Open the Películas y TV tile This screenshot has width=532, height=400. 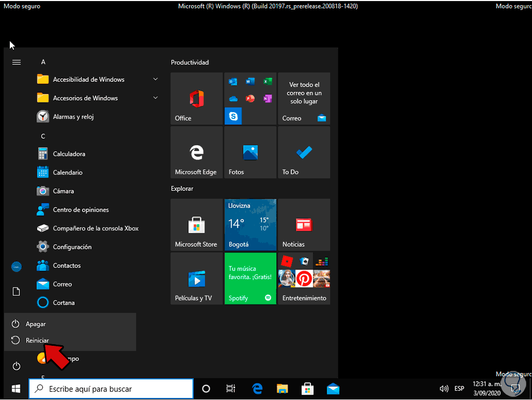197,278
